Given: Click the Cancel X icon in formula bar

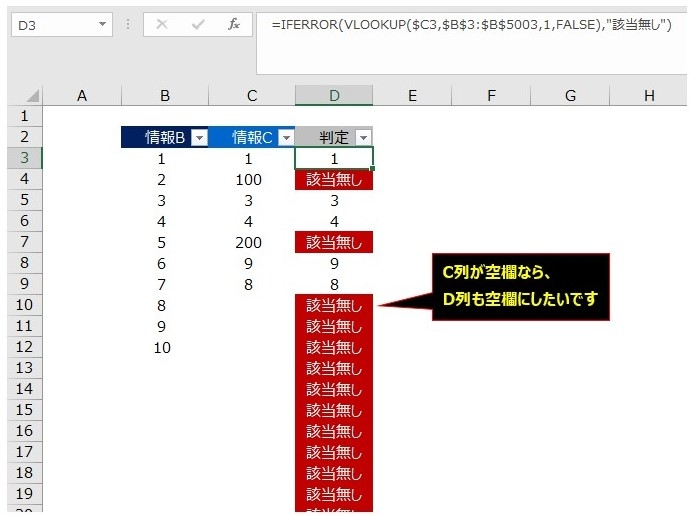Looking at the screenshot, I should [x=162, y=24].
